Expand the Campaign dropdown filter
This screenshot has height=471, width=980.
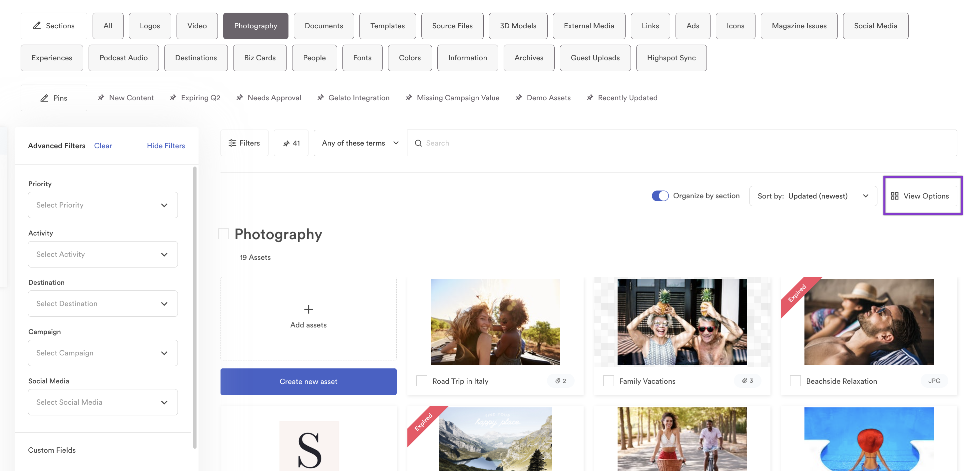(103, 352)
